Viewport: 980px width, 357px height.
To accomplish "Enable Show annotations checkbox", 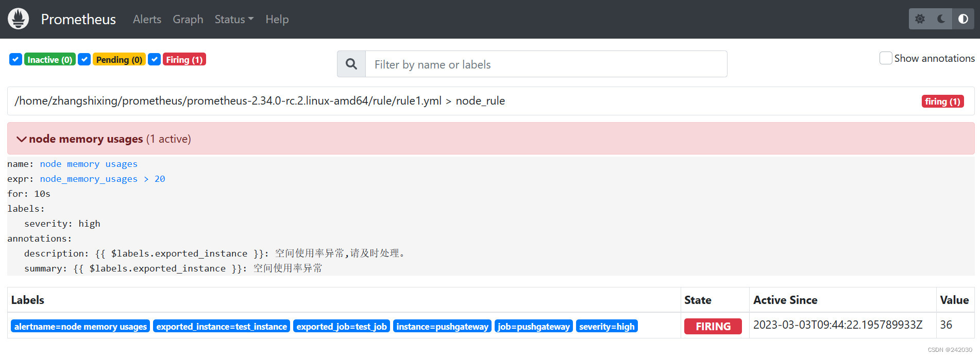I will pos(886,58).
